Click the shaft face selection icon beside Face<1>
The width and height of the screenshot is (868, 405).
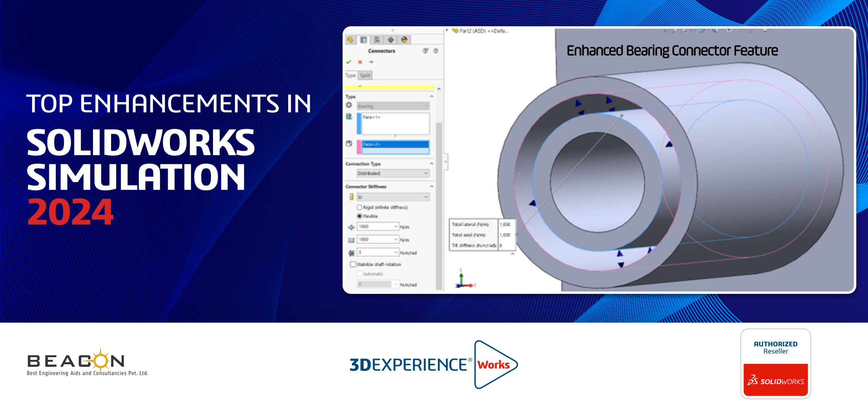point(349,116)
